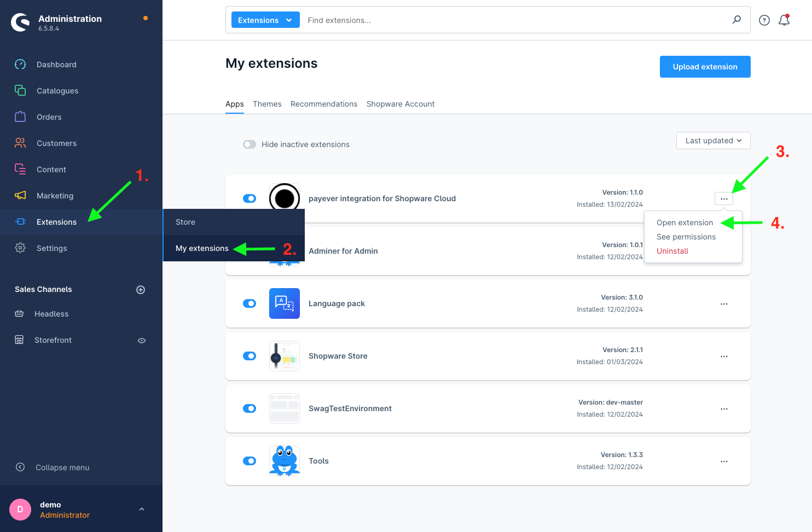This screenshot has height=532, width=812.
Task: Click the Sales Channels heading
Action: pyautogui.click(x=43, y=289)
